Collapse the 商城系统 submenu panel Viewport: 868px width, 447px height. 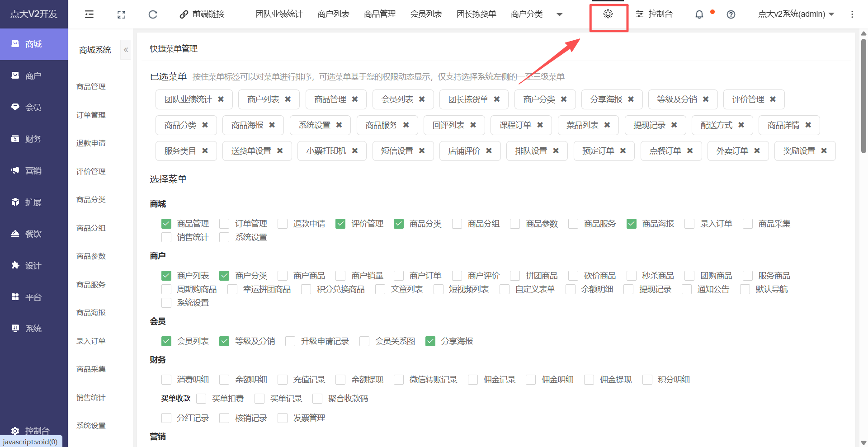126,50
